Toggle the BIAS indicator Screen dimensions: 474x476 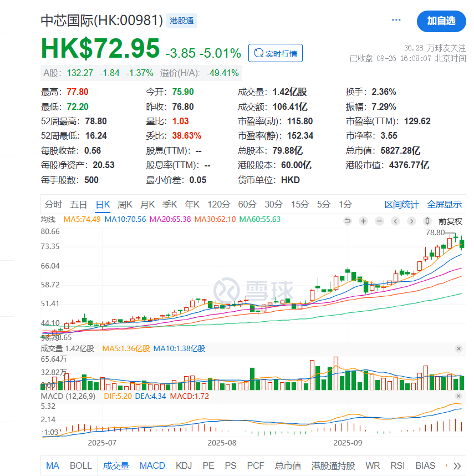[x=425, y=465]
